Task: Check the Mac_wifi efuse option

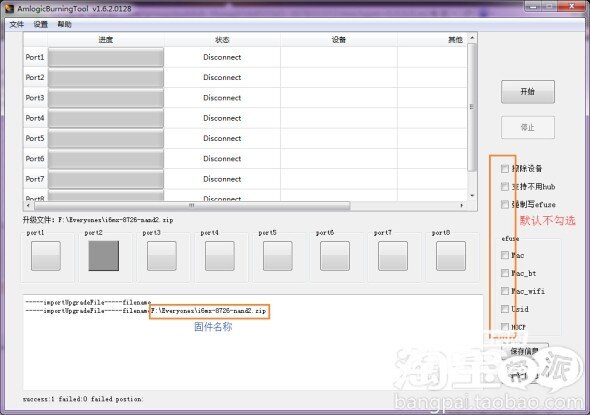Action: point(505,291)
